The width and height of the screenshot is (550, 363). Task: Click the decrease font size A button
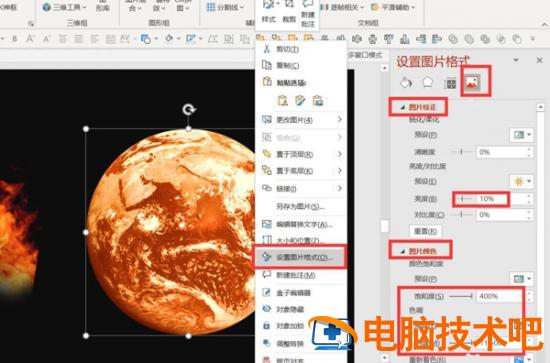46,39
